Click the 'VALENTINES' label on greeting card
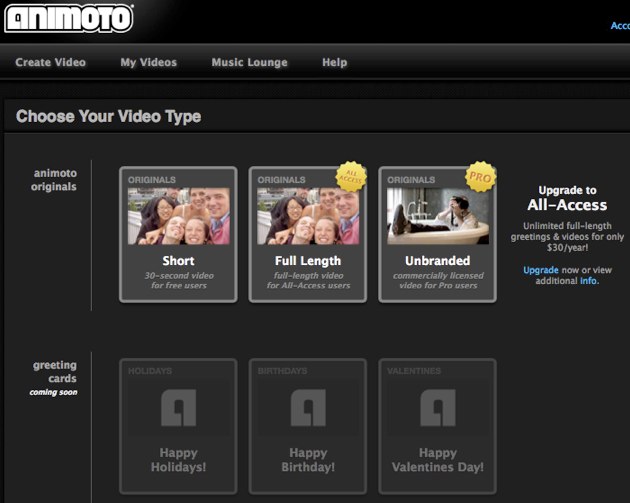Image resolution: width=630 pixels, height=503 pixels. (x=414, y=371)
